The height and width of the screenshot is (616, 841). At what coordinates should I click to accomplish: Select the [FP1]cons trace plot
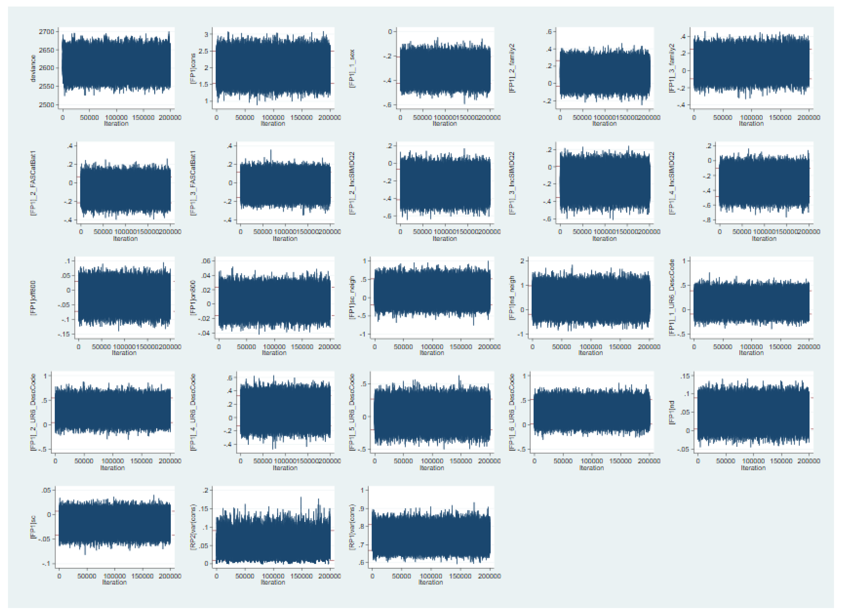(x=273, y=68)
